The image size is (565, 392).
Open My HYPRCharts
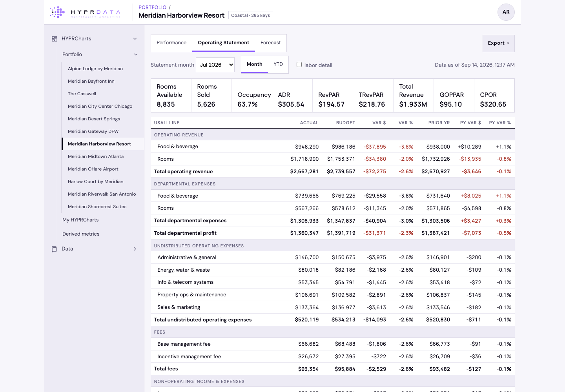tap(80, 220)
